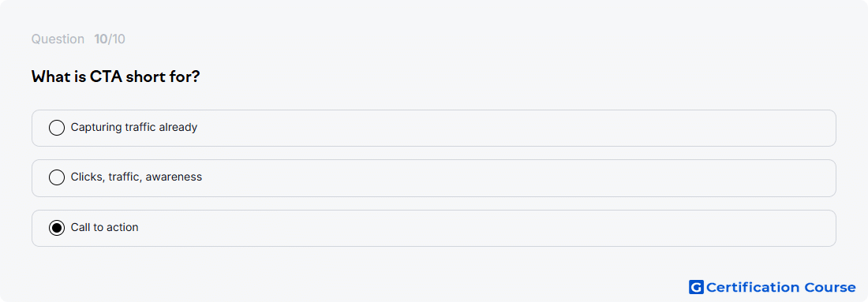868x302 pixels.
Task: Click the bold '10' question number
Action: click(x=101, y=39)
